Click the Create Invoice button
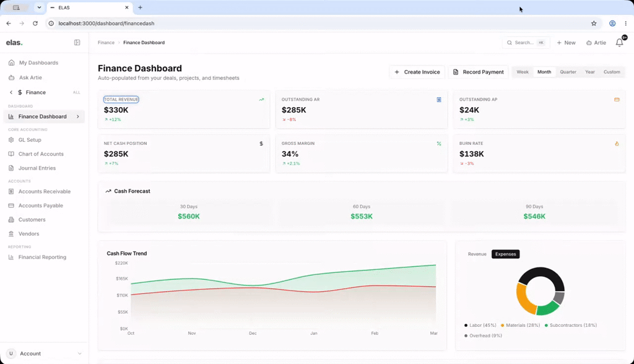Image resolution: width=634 pixels, height=364 pixels. [x=417, y=72]
